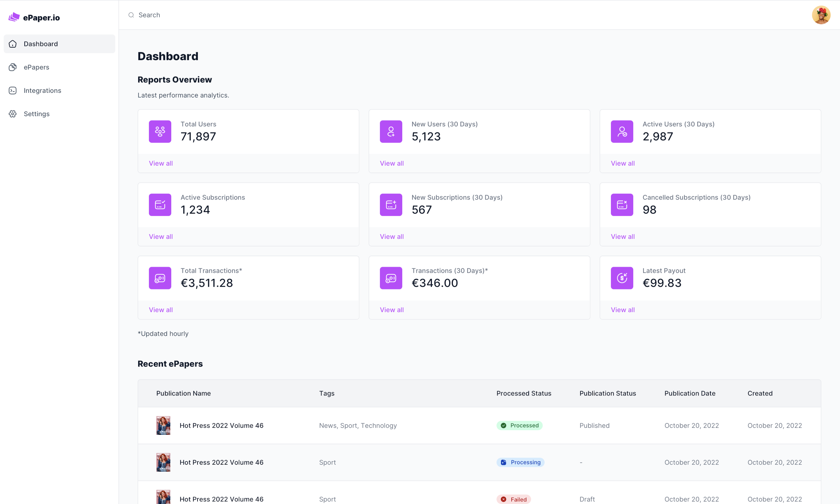This screenshot has width=840, height=504.
Task: View all under New Users (30 Days)
Action: tap(391, 163)
